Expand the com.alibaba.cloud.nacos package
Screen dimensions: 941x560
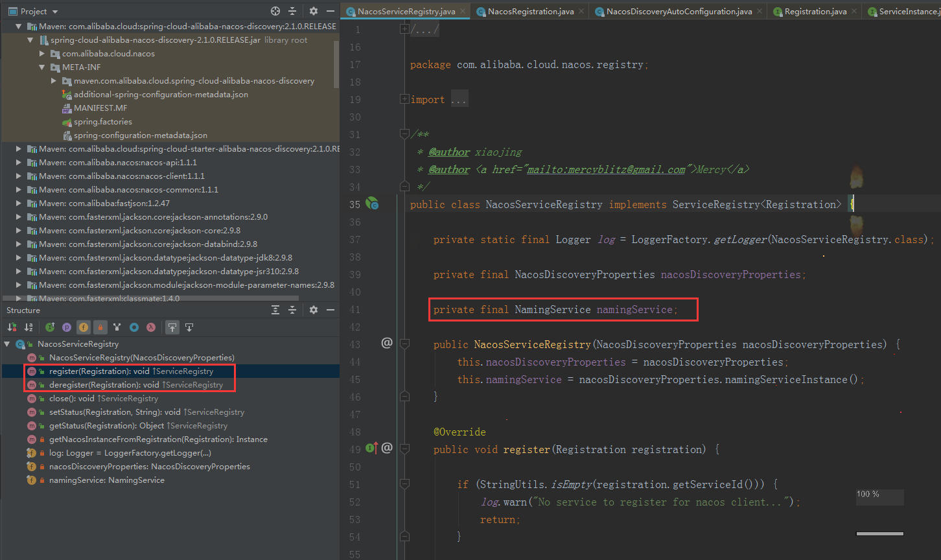tap(42, 54)
